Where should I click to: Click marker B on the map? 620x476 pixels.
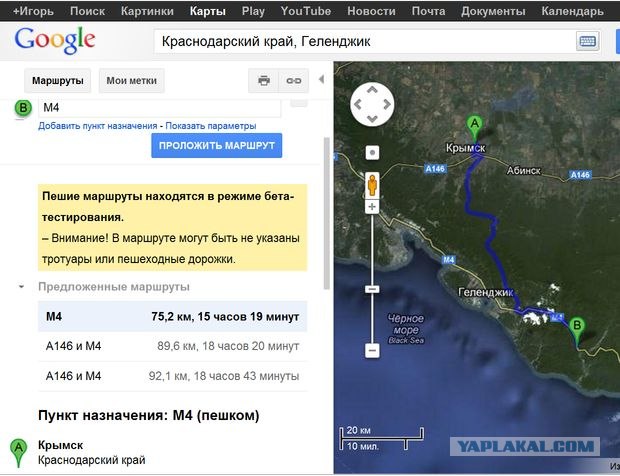coord(577,331)
